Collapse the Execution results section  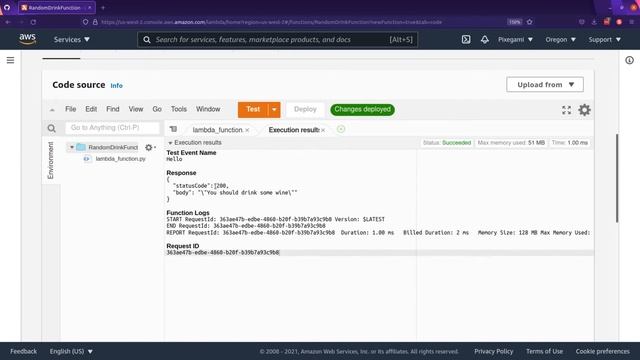tap(170, 143)
